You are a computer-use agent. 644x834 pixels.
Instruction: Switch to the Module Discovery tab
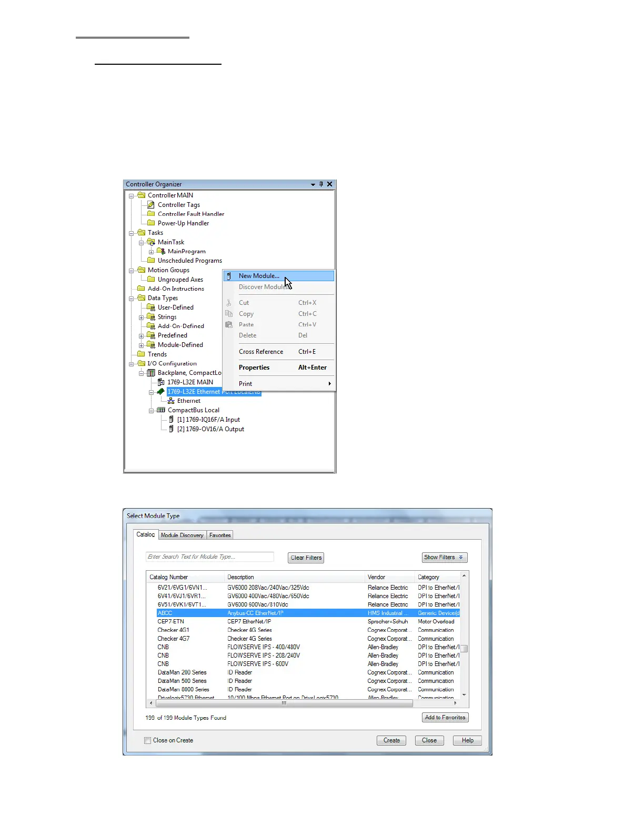[182, 535]
